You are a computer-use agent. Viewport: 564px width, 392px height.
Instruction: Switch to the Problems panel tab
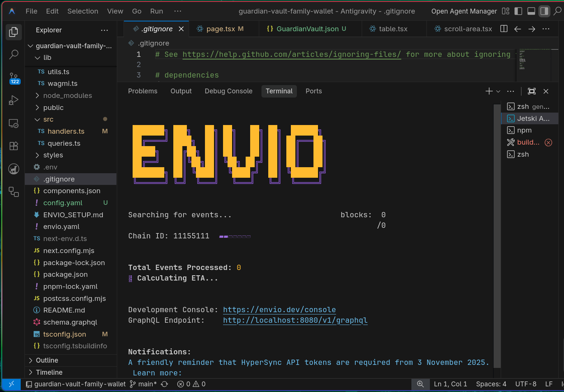(x=142, y=91)
